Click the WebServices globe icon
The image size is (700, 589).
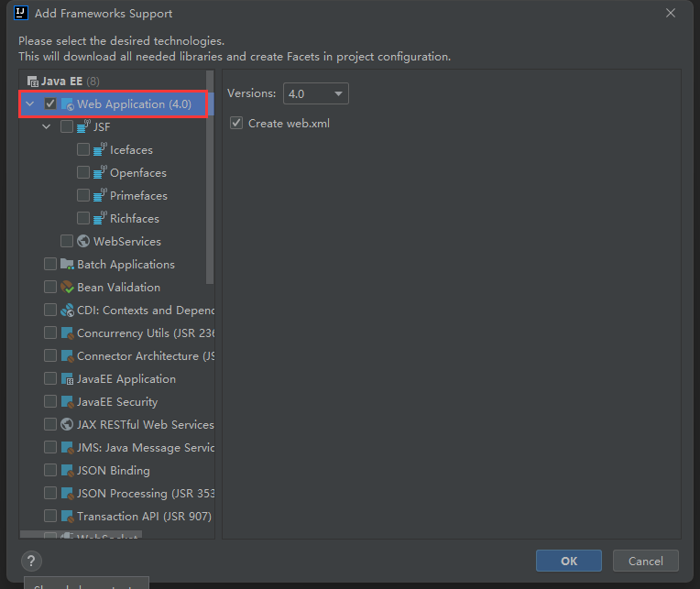(x=83, y=241)
